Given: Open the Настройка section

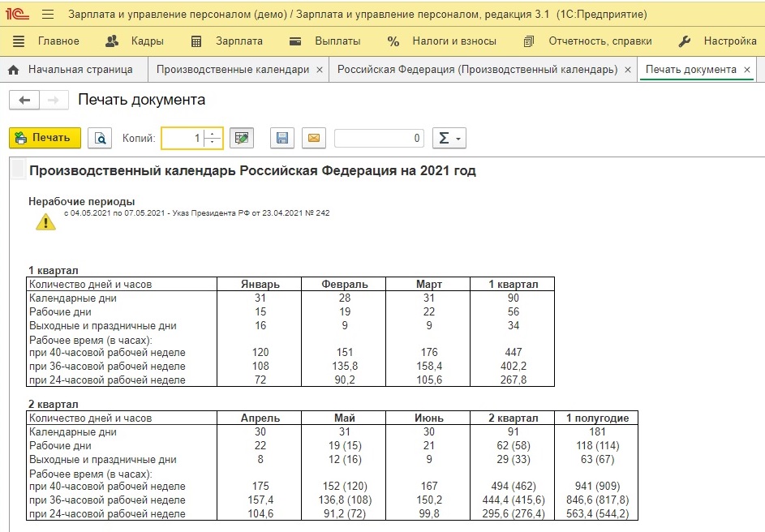Looking at the screenshot, I should (718, 41).
